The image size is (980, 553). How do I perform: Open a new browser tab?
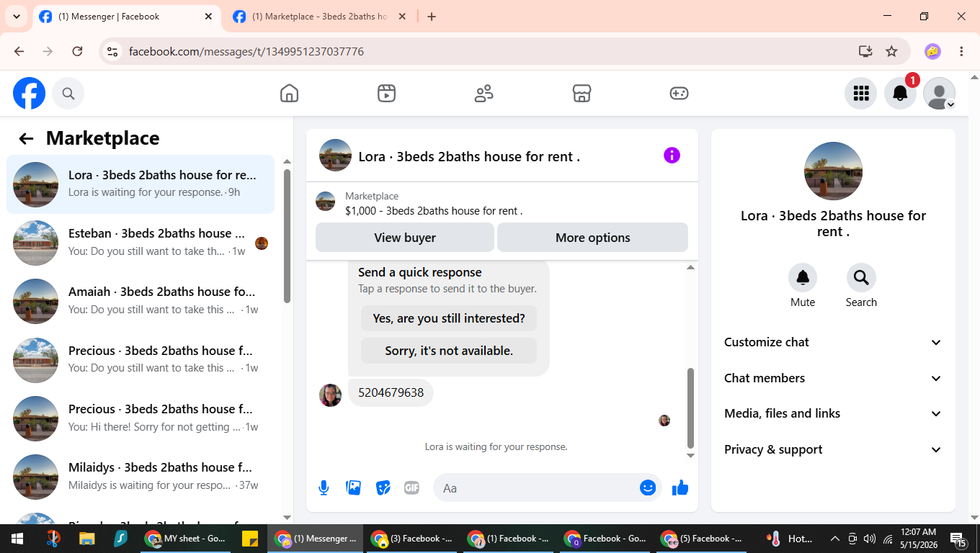[x=432, y=17]
